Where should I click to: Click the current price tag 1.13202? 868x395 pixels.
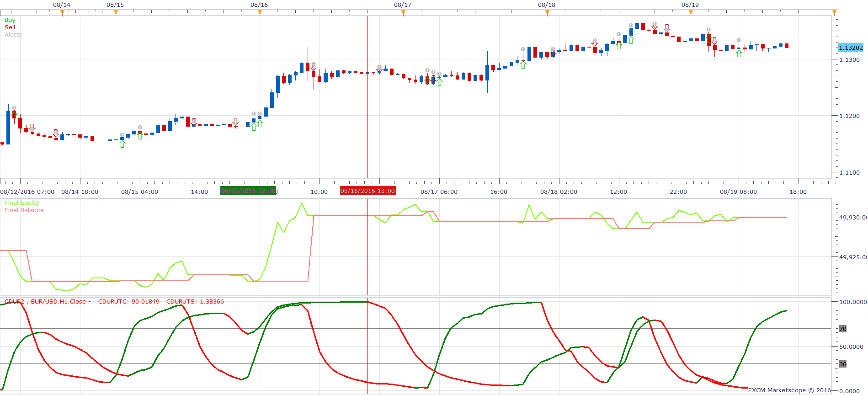pyautogui.click(x=851, y=48)
